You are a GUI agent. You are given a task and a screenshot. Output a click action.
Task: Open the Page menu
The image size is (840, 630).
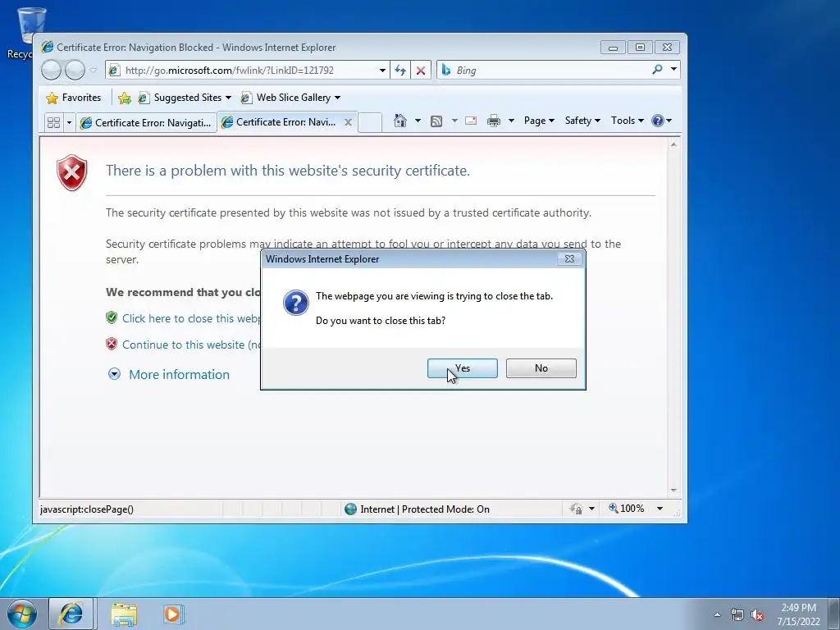539,121
